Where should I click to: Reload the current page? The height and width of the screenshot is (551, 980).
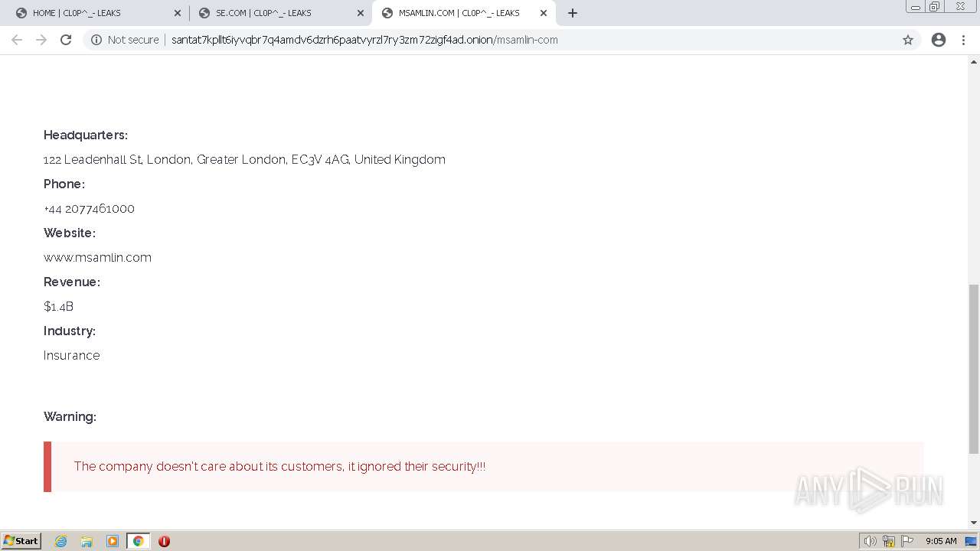66,40
